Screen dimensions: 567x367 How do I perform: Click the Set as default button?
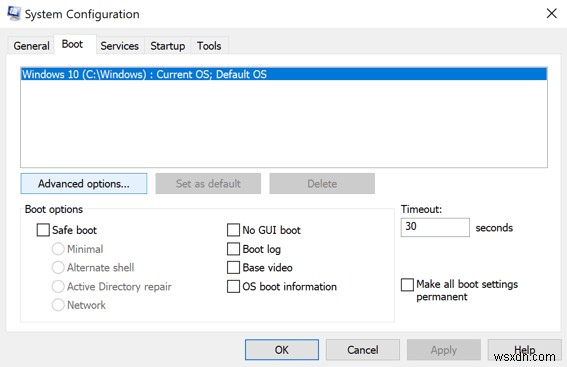click(x=208, y=184)
